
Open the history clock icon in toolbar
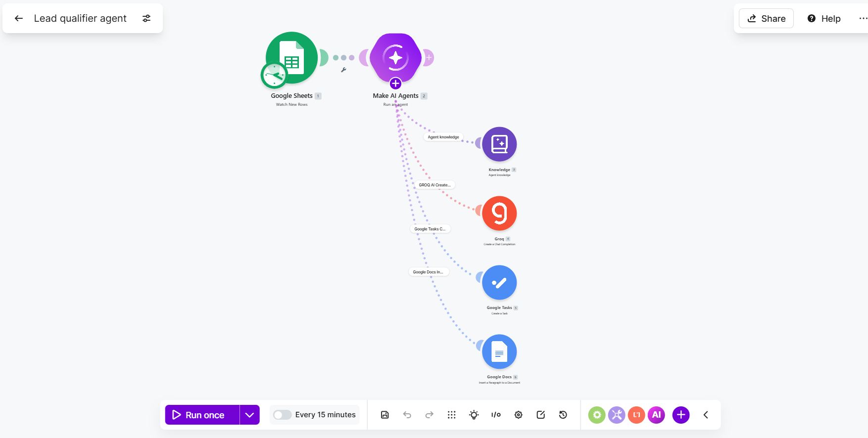coord(563,415)
